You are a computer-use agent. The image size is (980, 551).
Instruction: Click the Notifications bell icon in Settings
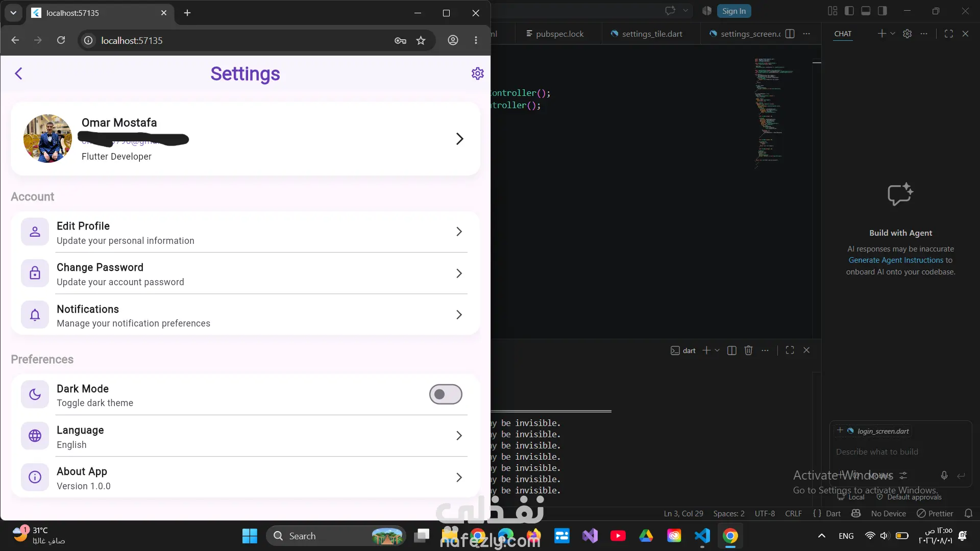[35, 315]
